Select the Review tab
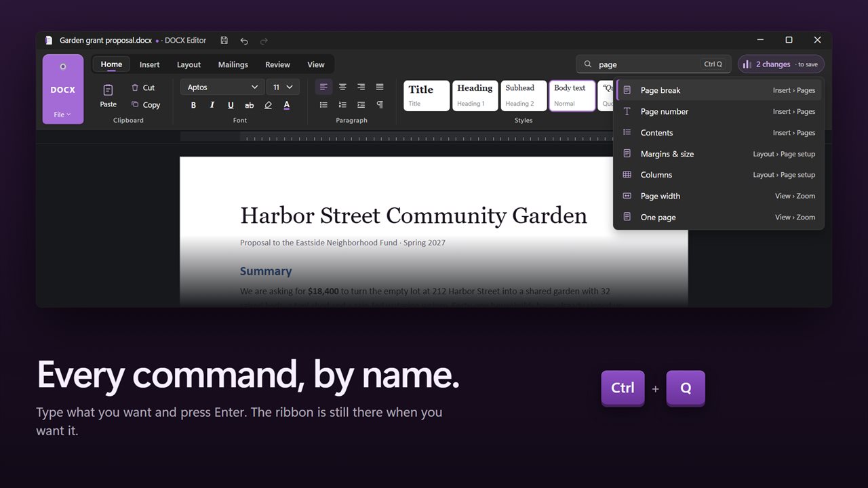The image size is (868, 488). click(x=277, y=64)
